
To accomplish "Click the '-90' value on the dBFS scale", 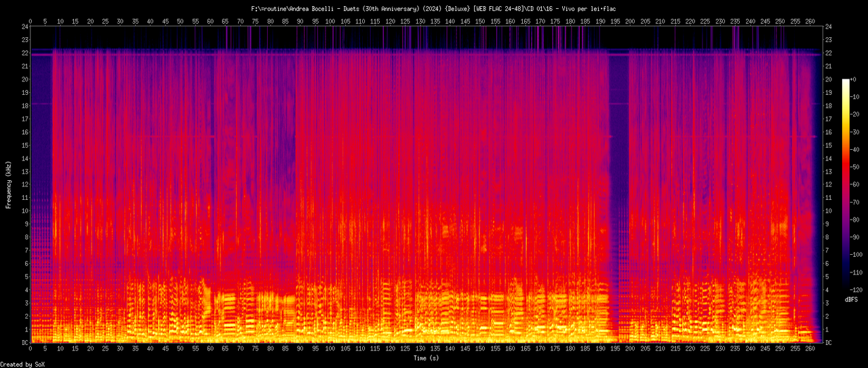I will (x=856, y=237).
